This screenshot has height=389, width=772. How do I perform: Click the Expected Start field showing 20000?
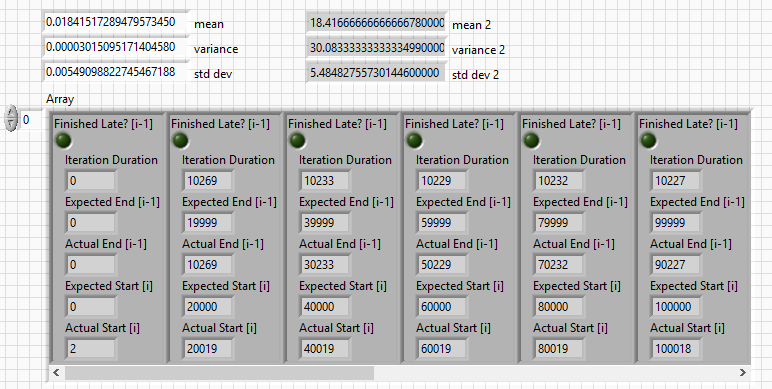tap(208, 307)
